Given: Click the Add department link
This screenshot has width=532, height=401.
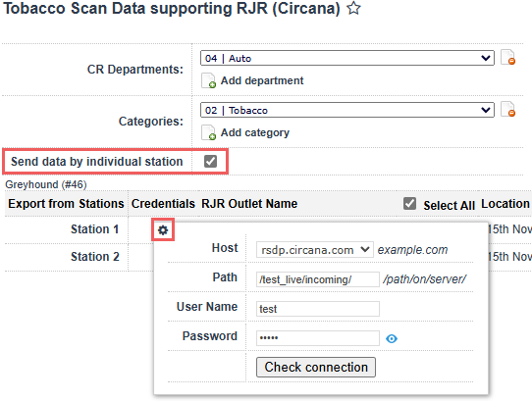Looking at the screenshot, I should tap(262, 80).
